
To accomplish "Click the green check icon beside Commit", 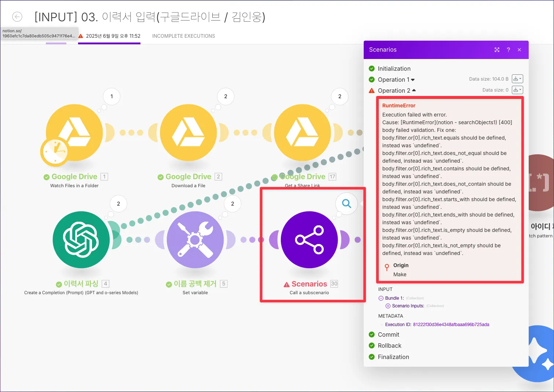I will pyautogui.click(x=372, y=334).
